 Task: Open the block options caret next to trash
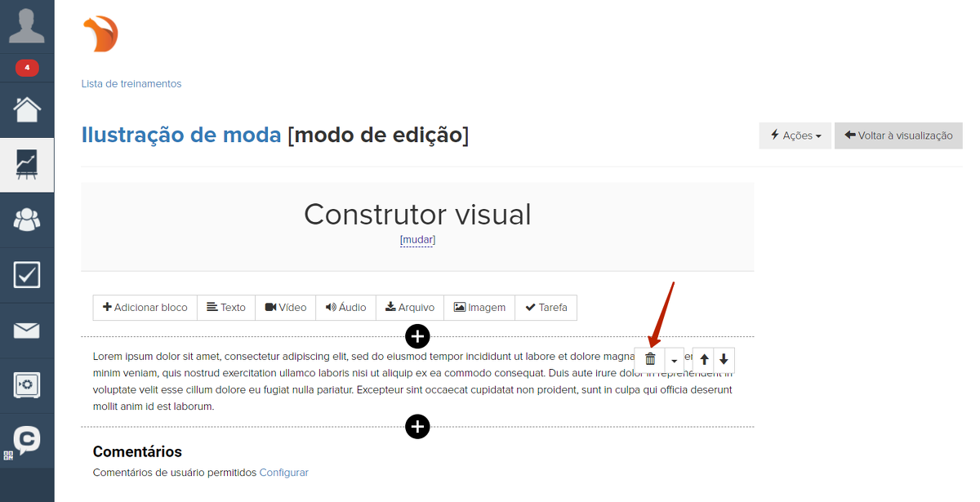[x=674, y=360]
